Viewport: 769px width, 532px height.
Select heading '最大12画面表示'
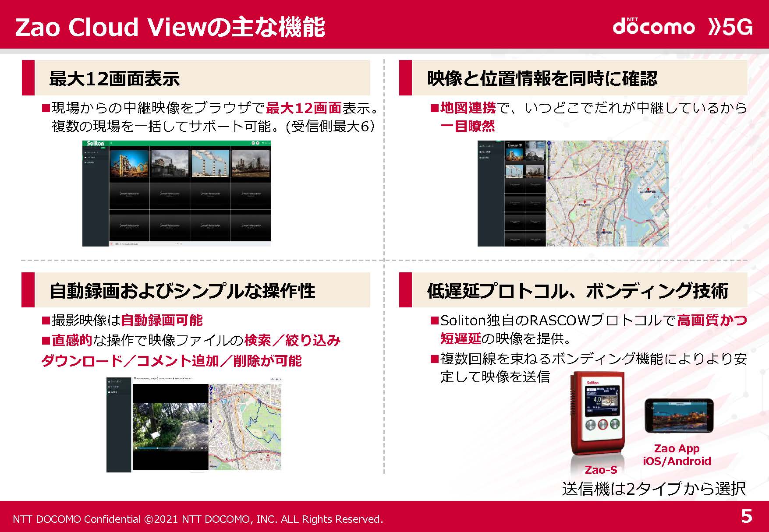point(115,78)
